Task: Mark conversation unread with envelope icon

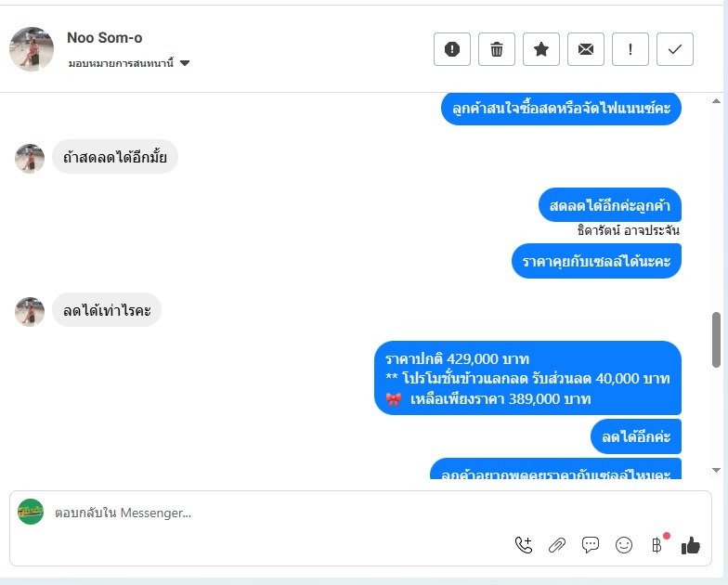Action: 585,49
